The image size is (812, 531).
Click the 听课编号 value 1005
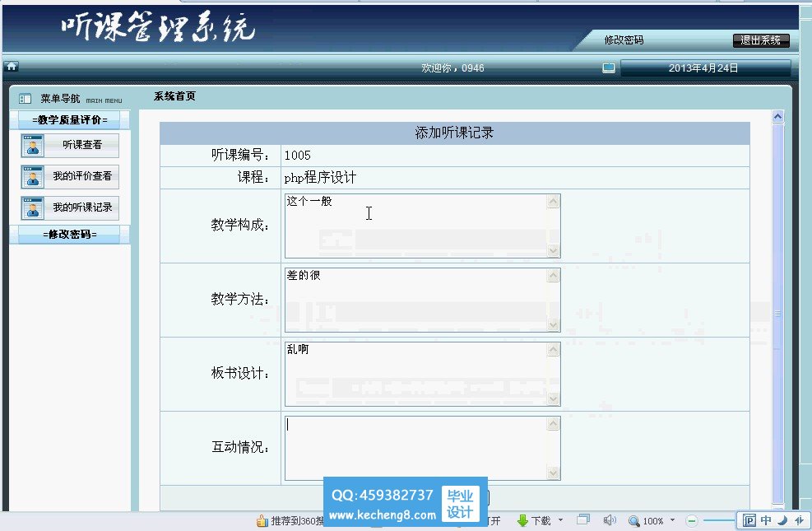tap(297, 156)
